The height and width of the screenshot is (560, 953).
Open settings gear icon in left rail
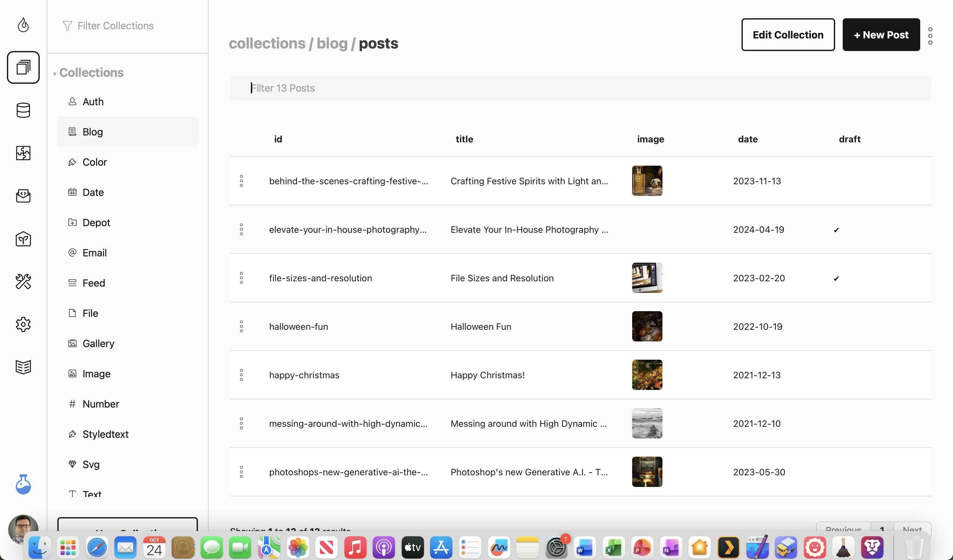coord(23,324)
